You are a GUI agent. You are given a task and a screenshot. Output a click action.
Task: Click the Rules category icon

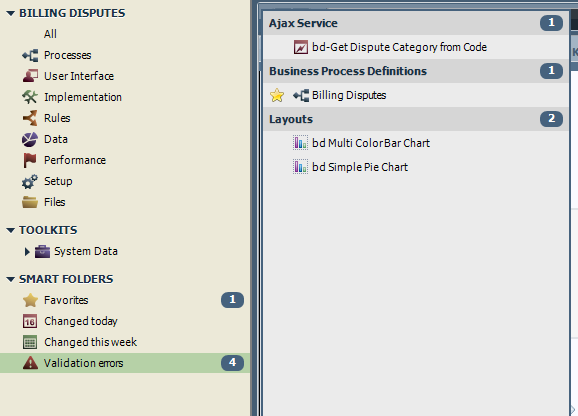30,118
